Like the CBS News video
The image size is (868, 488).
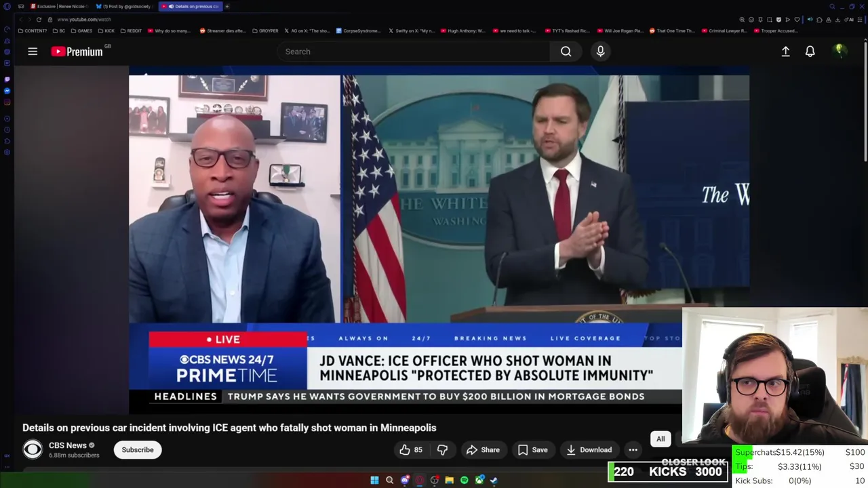pyautogui.click(x=411, y=450)
